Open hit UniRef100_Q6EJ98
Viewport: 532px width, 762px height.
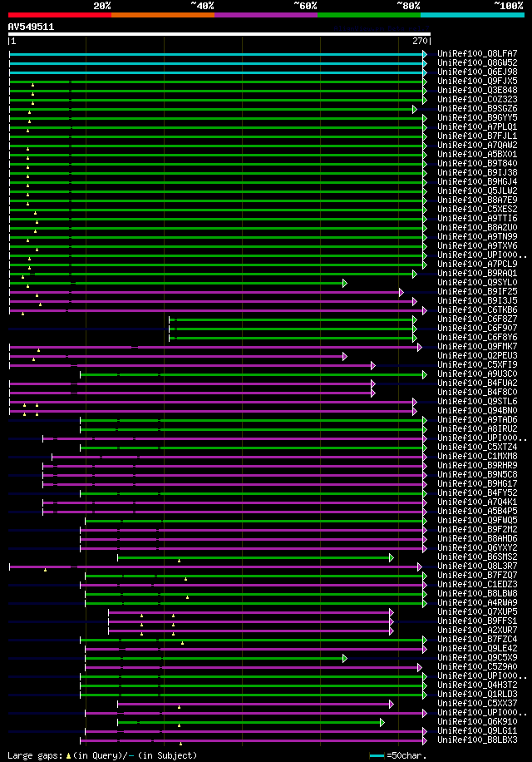point(477,72)
